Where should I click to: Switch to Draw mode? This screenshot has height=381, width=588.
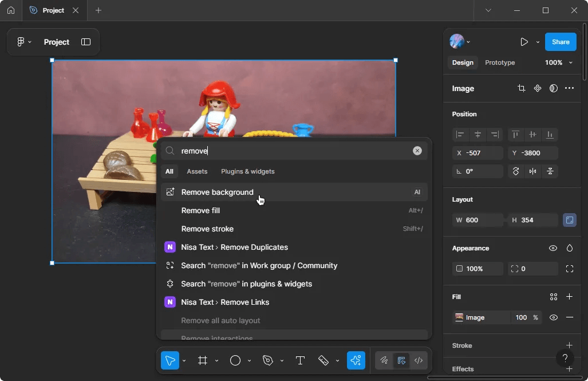(x=384, y=360)
